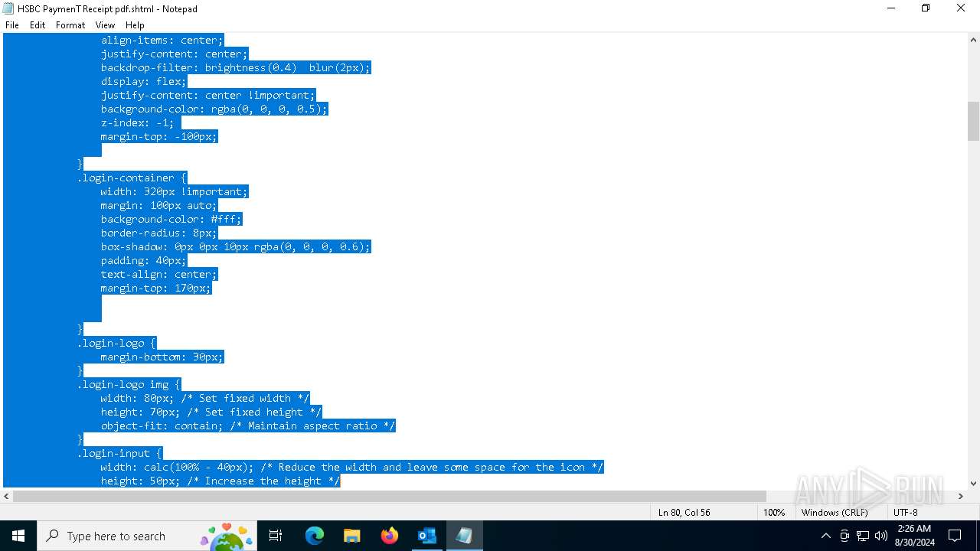
Task: Click the '.login-container {' line
Action: (x=132, y=178)
